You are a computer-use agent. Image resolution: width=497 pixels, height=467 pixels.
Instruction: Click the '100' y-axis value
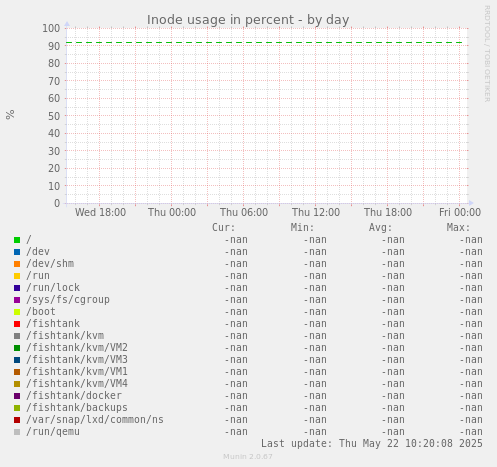(51, 28)
